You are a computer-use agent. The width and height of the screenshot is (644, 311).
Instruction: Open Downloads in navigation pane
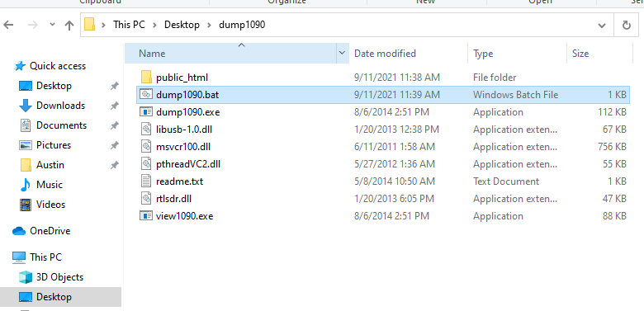60,106
